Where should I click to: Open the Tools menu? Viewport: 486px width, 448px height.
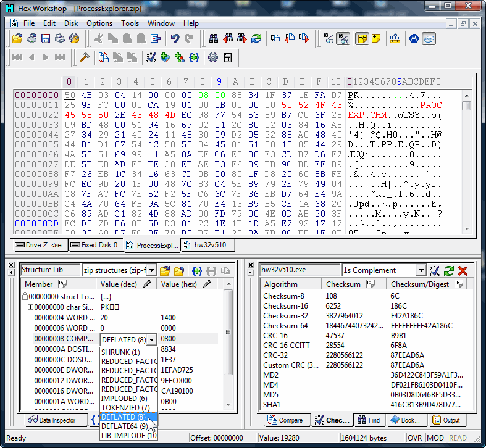[130, 23]
